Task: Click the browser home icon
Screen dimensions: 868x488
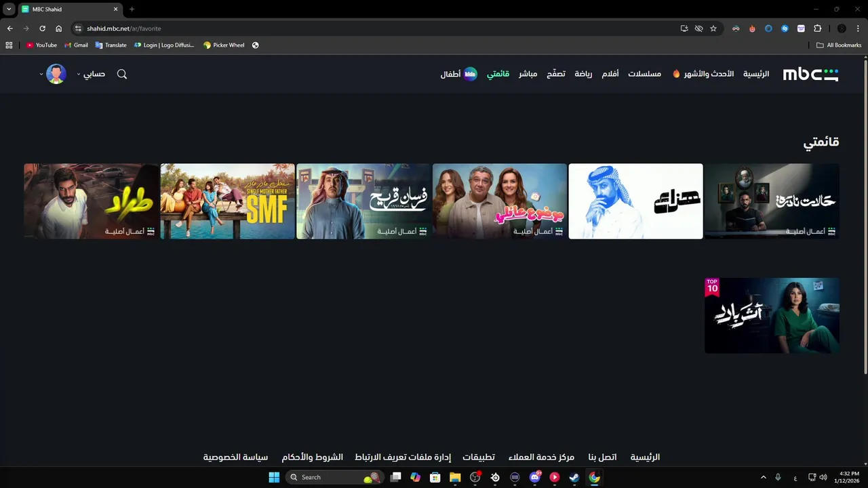Action: [59, 28]
